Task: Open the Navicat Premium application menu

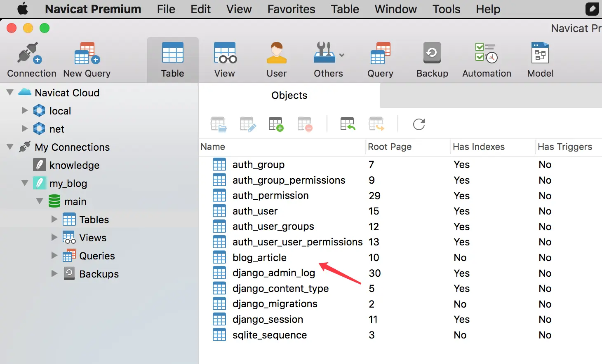Action: tap(93, 9)
